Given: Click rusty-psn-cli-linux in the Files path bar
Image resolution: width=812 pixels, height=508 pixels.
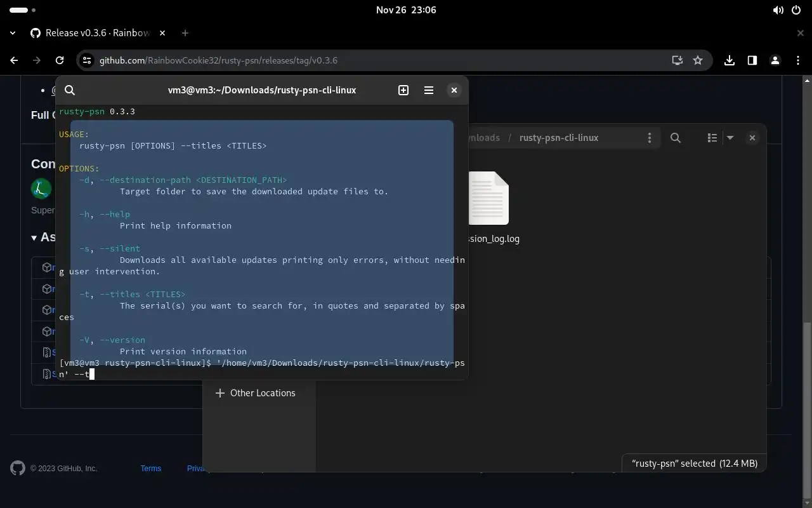Looking at the screenshot, I should coord(559,138).
